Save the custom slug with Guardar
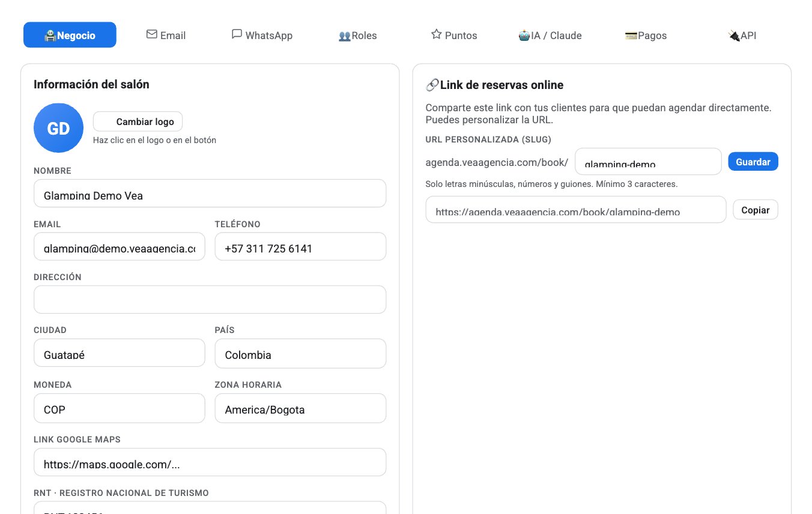The image size is (812, 514). (753, 162)
